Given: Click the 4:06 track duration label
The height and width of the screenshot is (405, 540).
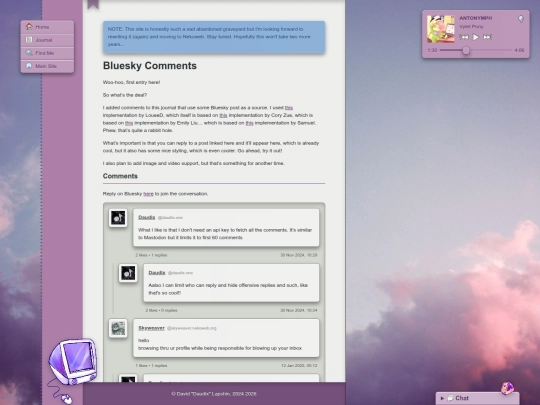Looking at the screenshot, I should pyautogui.click(x=519, y=50).
